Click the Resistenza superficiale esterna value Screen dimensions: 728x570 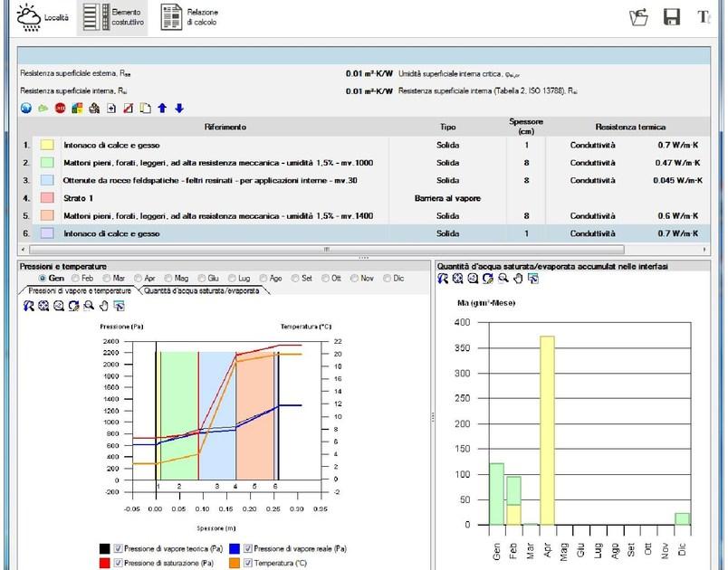(369, 73)
